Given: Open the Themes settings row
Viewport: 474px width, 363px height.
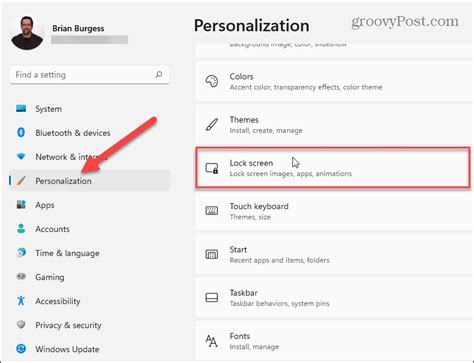Looking at the screenshot, I should (x=333, y=125).
